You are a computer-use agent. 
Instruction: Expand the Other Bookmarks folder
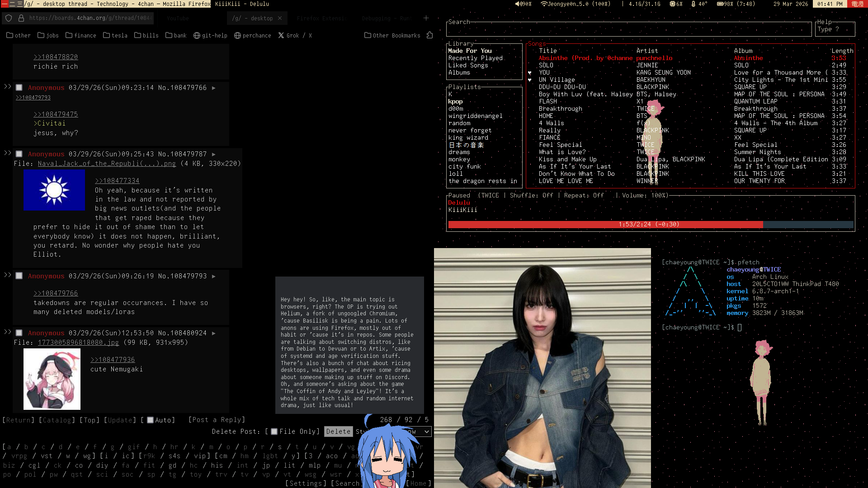pos(392,35)
